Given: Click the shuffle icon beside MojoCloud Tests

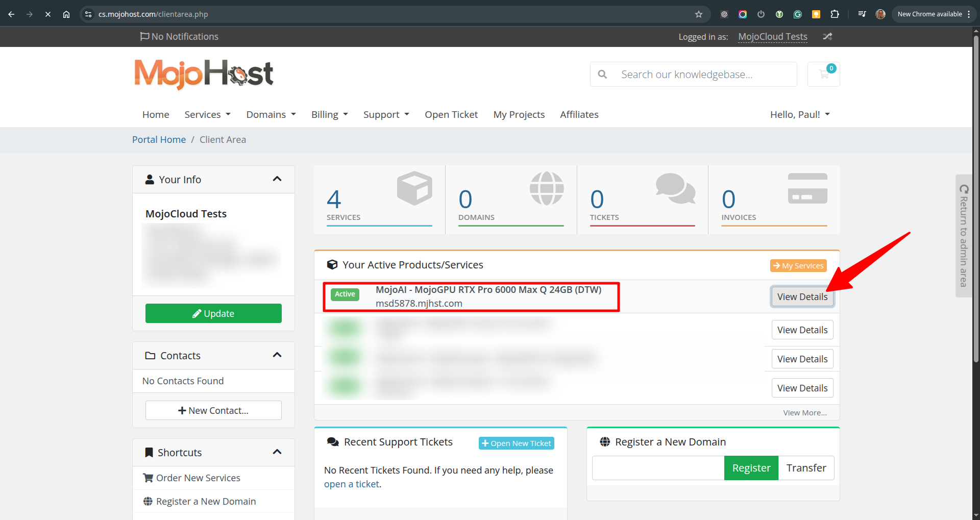Looking at the screenshot, I should tap(827, 37).
